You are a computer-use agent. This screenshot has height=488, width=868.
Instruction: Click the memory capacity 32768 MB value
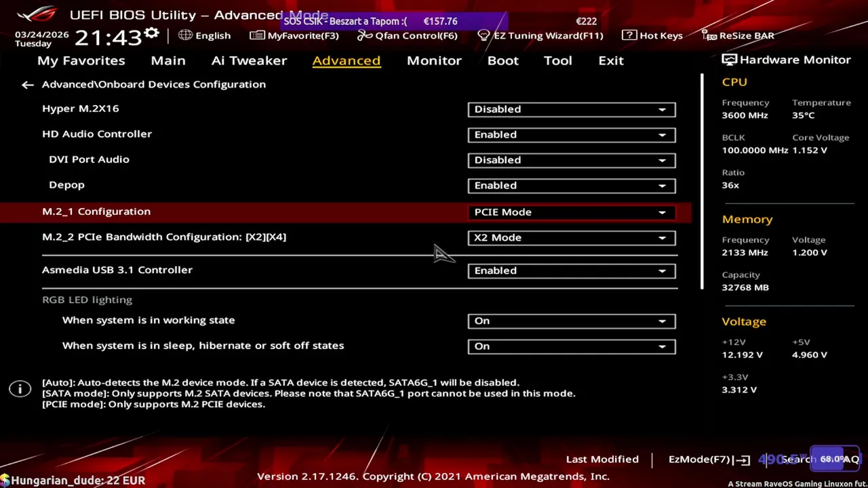click(745, 287)
